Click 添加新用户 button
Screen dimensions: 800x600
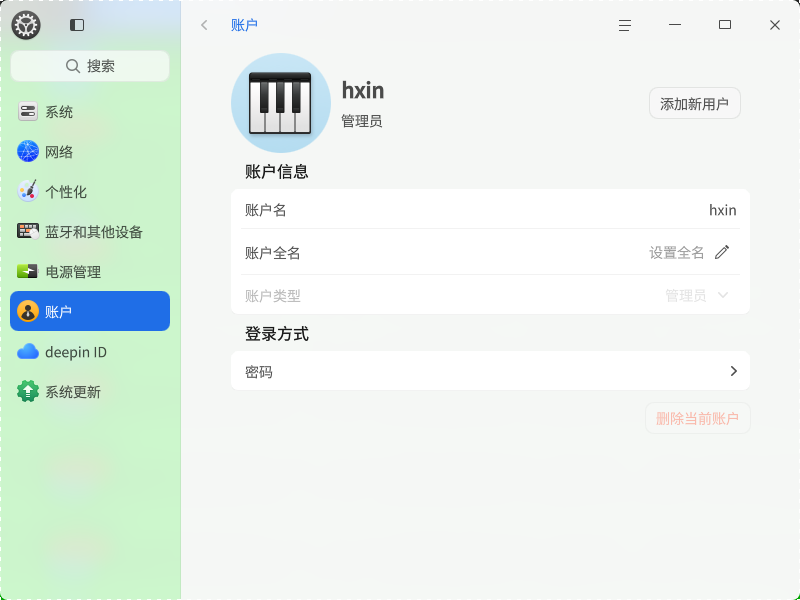tap(694, 104)
